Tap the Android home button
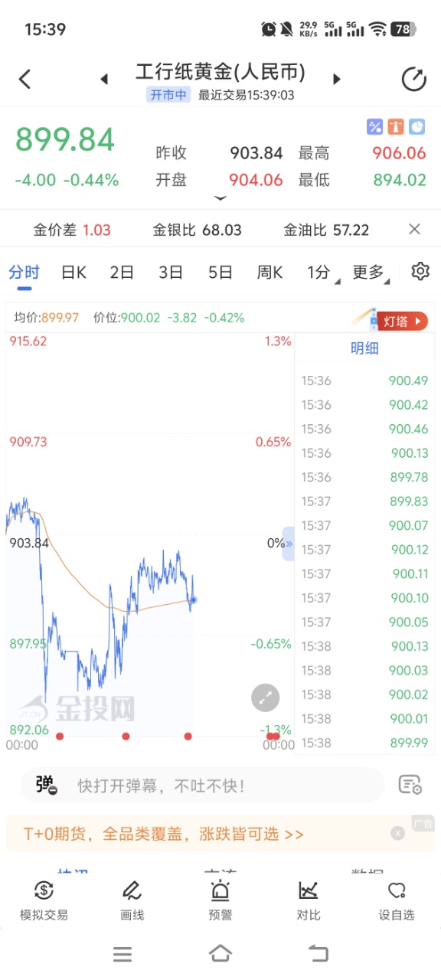This screenshot has width=441, height=980. (220, 953)
